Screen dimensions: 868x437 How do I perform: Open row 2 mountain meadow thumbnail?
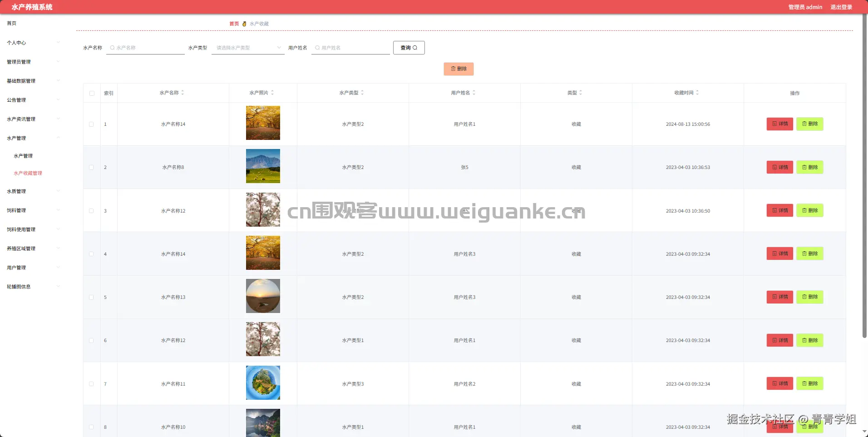point(263,166)
